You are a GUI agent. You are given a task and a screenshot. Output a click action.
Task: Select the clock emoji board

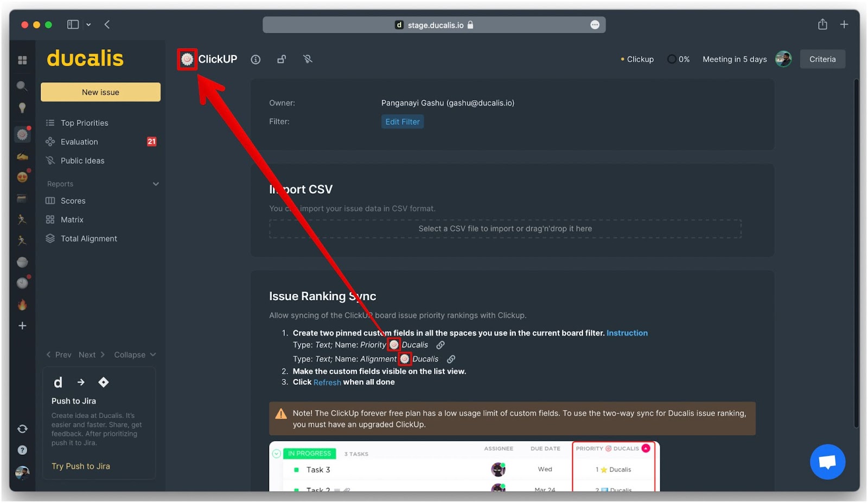(22, 283)
